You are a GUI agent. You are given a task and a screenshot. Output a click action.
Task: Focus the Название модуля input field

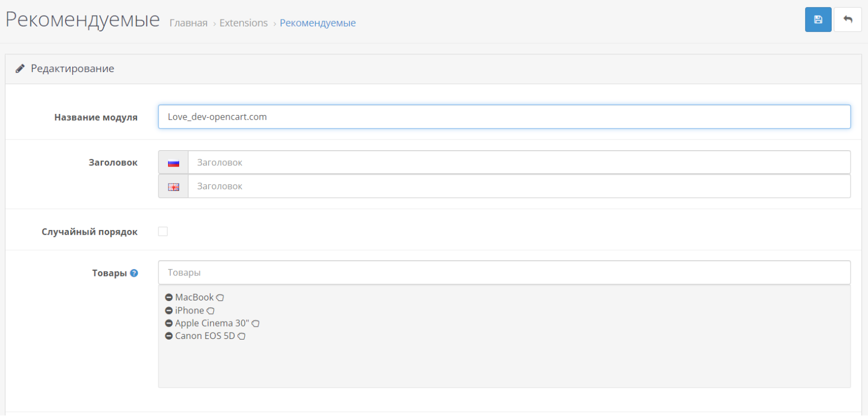tap(504, 117)
